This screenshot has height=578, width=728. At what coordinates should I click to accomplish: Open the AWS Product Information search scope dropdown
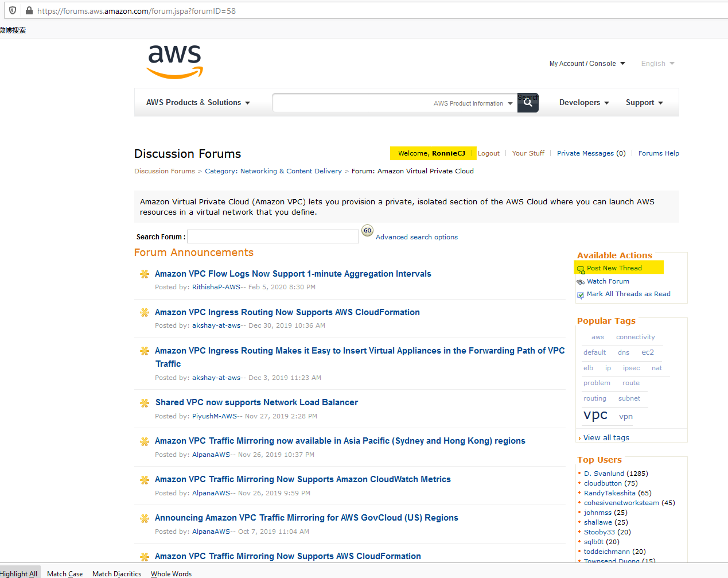[x=473, y=103]
